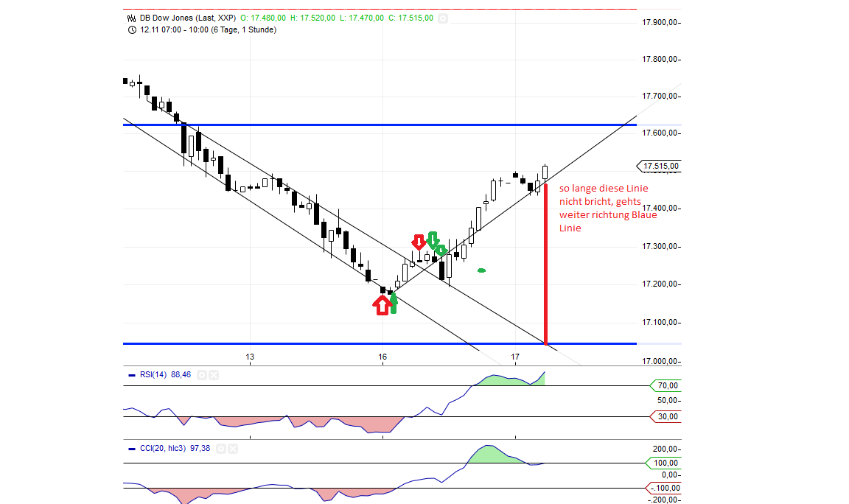Open the CCI(20, hlc3) settings gear icon
Image resolution: width=849 pixels, height=504 pixels.
[221, 448]
